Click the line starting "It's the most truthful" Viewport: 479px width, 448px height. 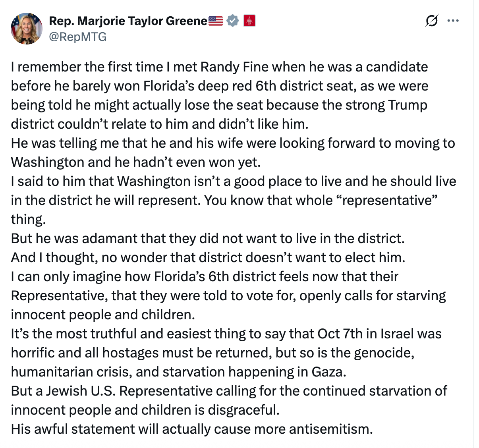pos(226,334)
